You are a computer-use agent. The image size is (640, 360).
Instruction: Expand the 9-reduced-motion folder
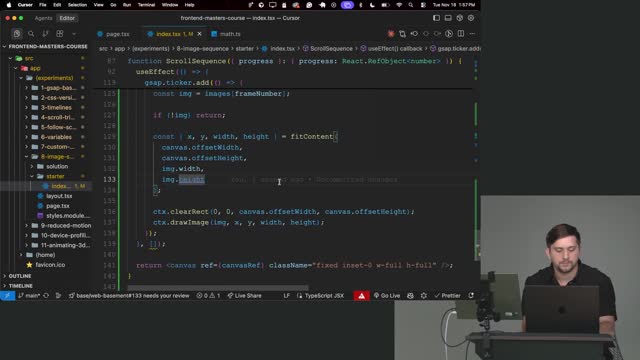(66, 225)
